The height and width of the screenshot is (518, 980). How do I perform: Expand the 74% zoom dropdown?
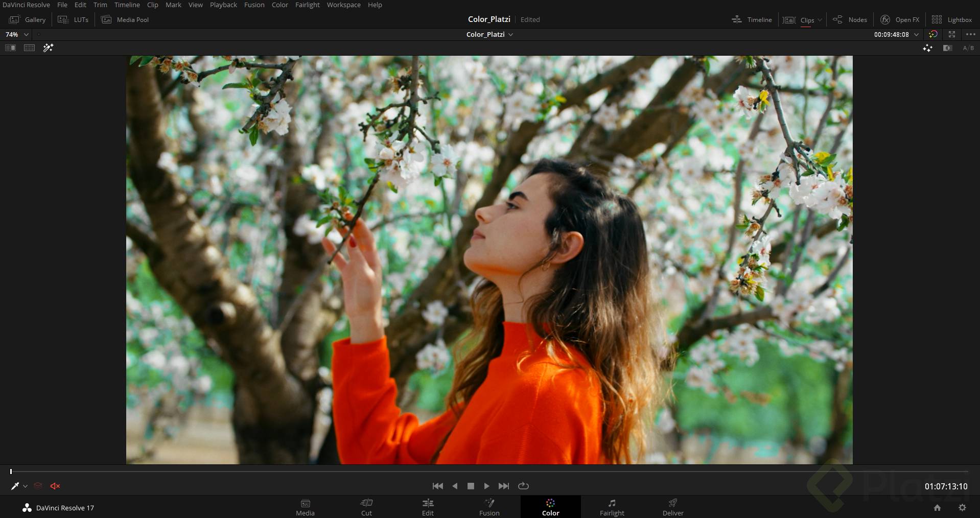[x=26, y=34]
